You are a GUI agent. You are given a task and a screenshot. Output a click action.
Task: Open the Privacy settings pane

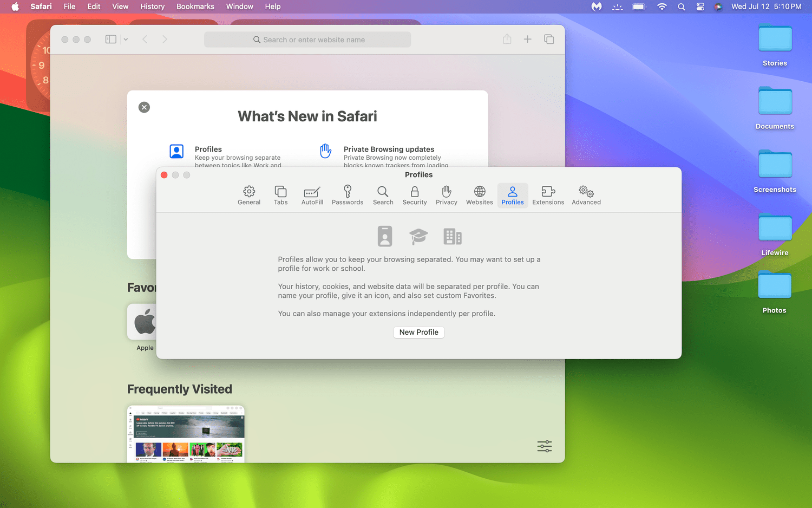[446, 196]
